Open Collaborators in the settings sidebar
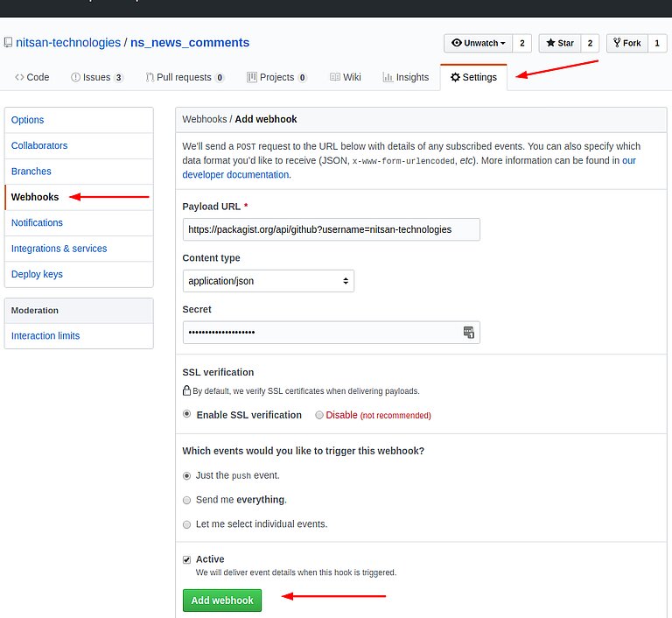This screenshot has height=618, width=672. click(79, 146)
